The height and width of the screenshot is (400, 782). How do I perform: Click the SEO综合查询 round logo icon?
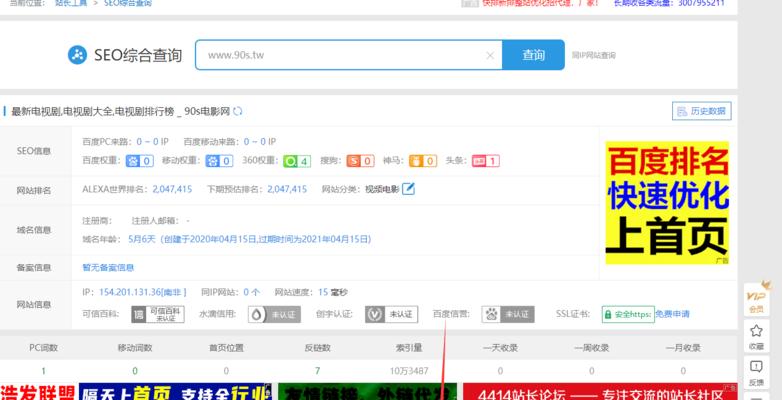click(77, 55)
